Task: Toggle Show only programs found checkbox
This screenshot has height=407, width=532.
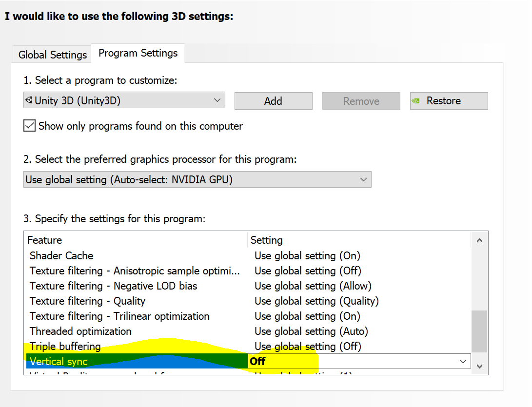Action: pos(30,126)
